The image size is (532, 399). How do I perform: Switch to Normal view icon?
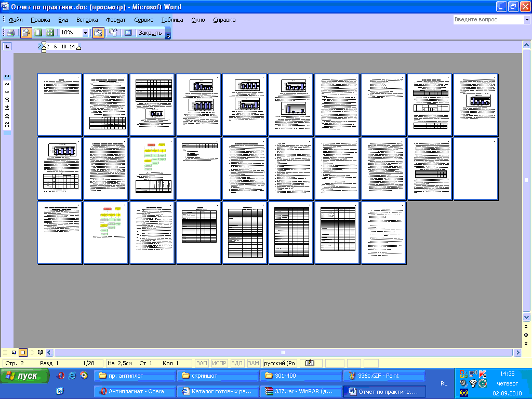(x=5, y=352)
